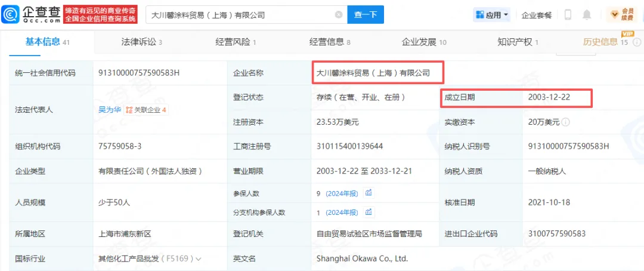Switch to the 法律诉讼 tab

point(141,42)
